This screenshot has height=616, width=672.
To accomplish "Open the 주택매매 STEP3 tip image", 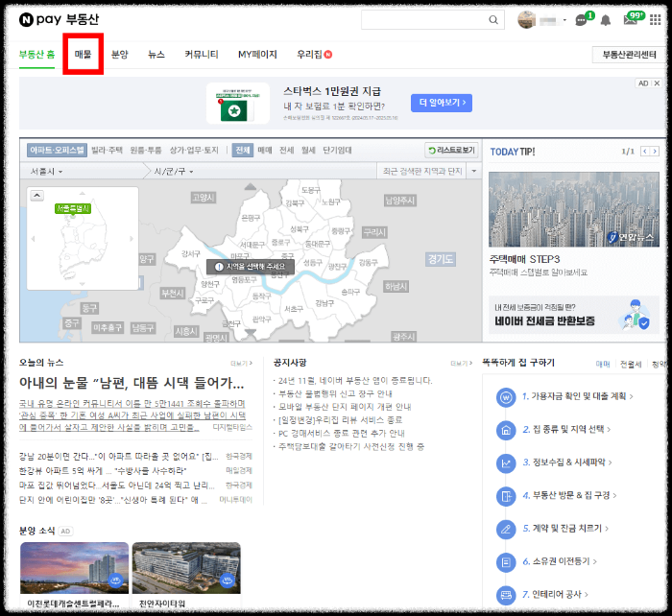I will tap(574, 209).
